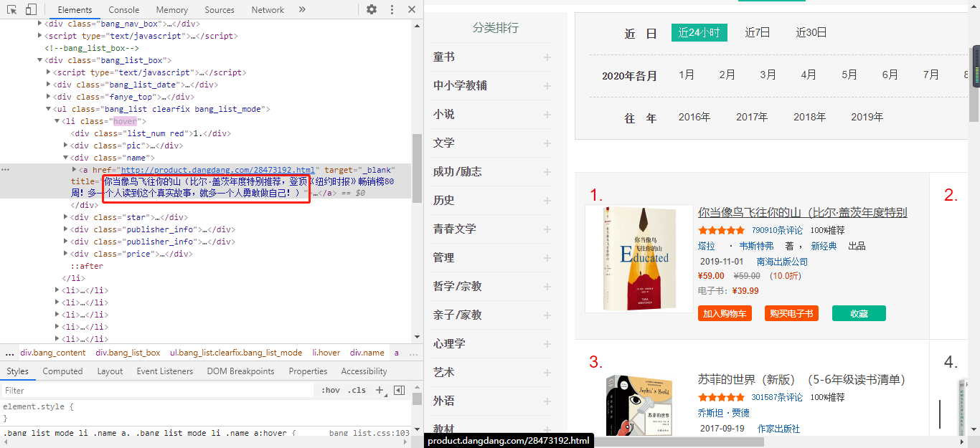This screenshot has width=980, height=448.
Task: Open DevTools settings gear
Action: (x=372, y=9)
